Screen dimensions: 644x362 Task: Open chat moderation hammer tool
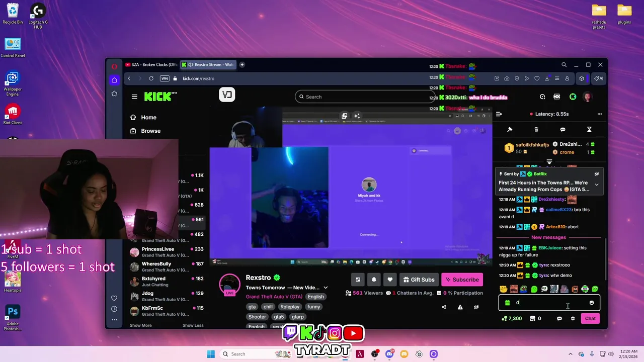coord(510,130)
